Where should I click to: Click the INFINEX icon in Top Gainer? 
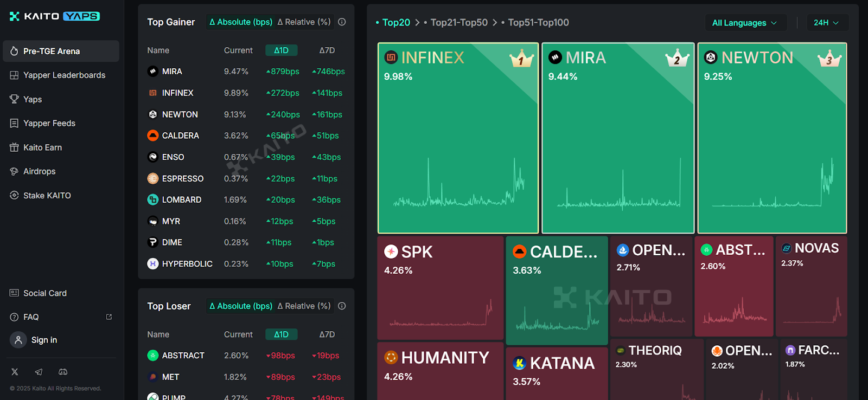coord(153,93)
